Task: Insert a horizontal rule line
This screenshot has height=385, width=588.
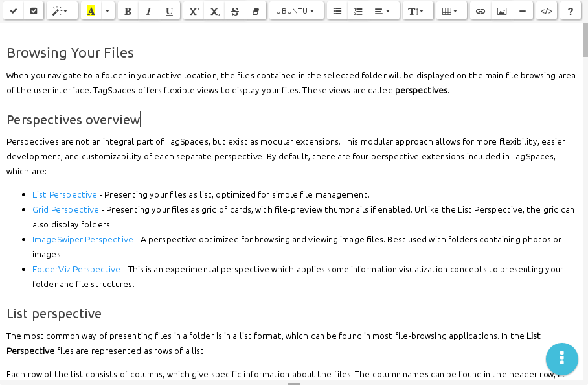Action: [x=522, y=11]
